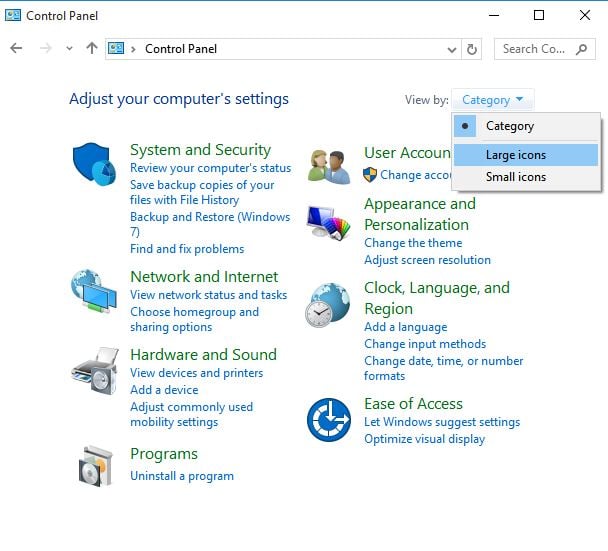
Task: Choose Large icons in View by menu
Action: coord(526,155)
